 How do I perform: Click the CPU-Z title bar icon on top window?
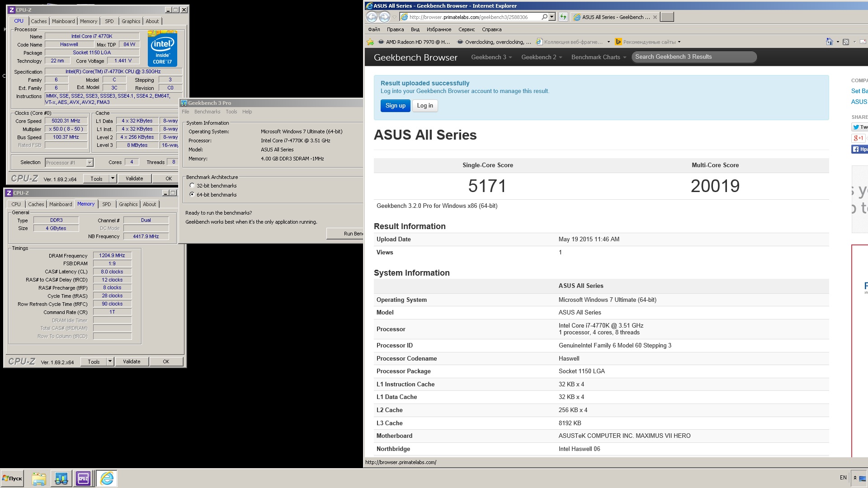11,9
